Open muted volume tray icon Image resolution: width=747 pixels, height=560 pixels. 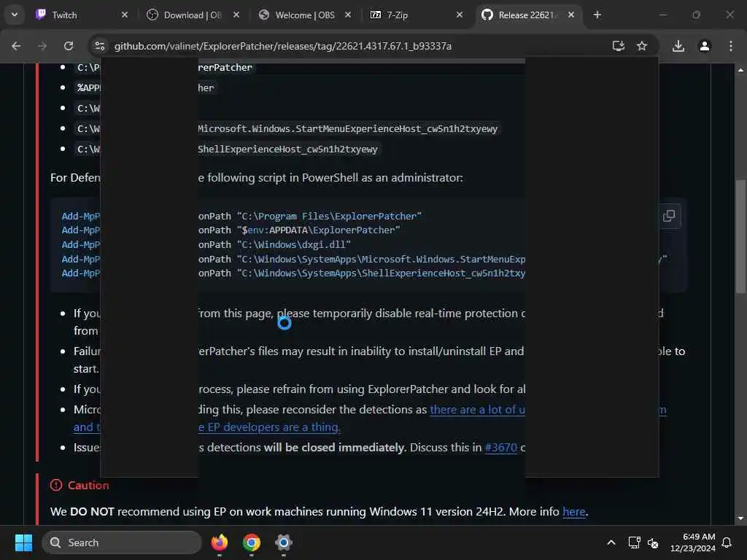point(653,542)
